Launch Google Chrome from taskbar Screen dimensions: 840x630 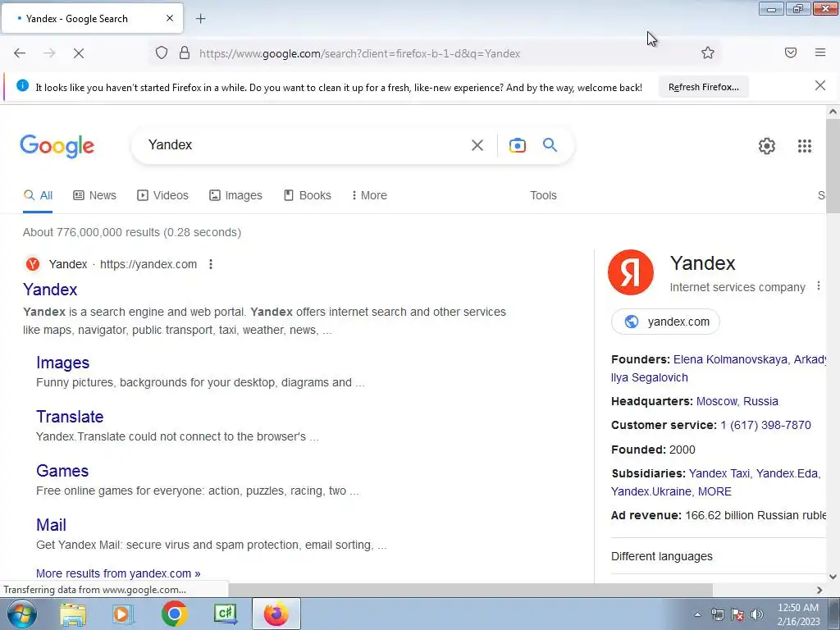point(174,614)
